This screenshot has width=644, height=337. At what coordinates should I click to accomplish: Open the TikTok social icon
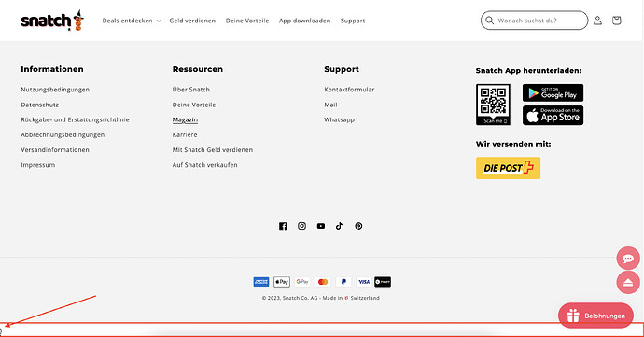tap(339, 226)
